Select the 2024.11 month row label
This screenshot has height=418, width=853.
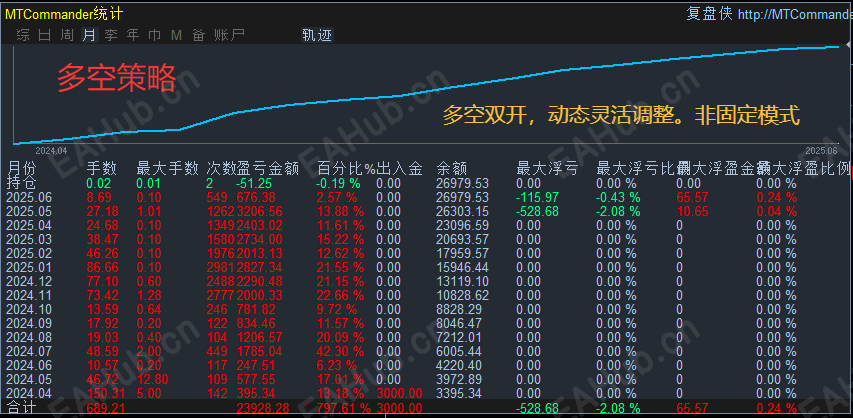click(27, 295)
